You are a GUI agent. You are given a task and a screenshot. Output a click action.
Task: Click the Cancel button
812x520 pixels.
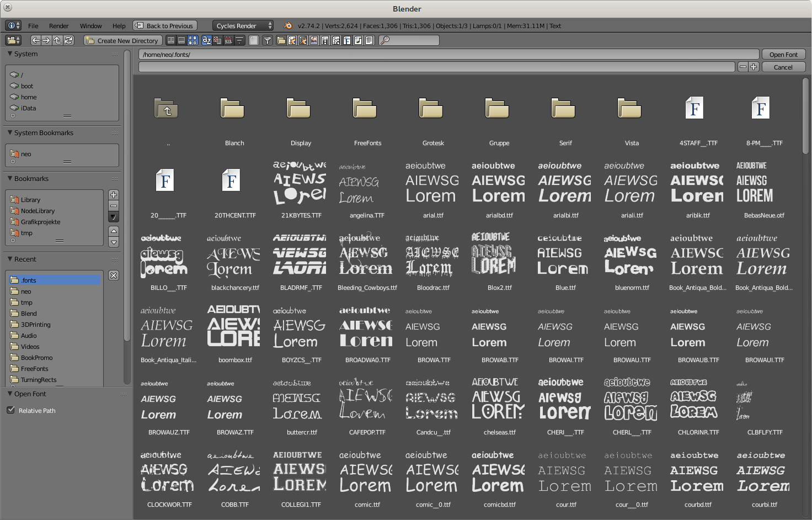point(783,67)
